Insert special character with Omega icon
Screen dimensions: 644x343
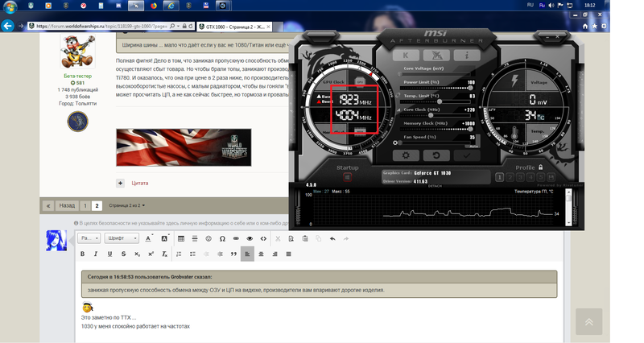point(222,238)
